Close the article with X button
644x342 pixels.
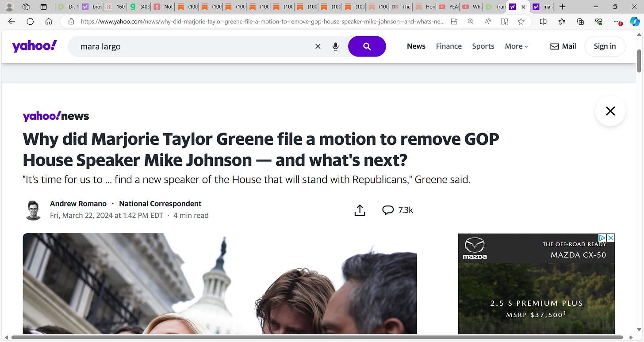610,111
